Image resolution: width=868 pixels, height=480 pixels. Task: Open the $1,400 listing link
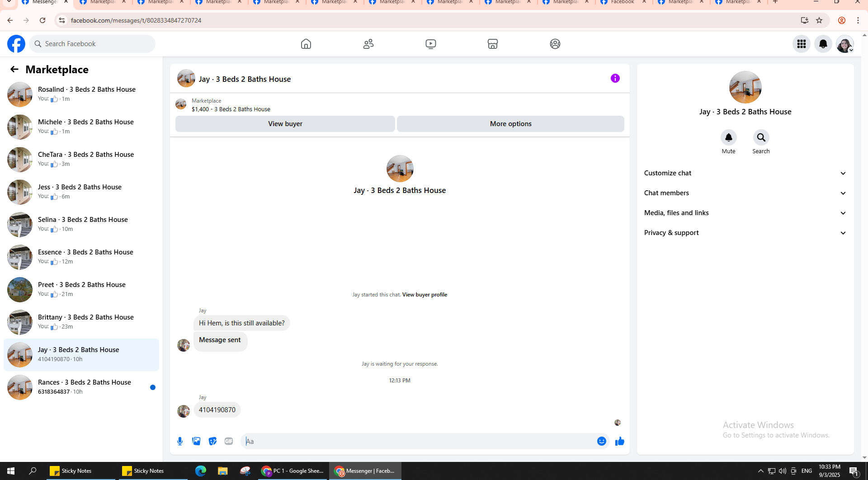[231, 109]
